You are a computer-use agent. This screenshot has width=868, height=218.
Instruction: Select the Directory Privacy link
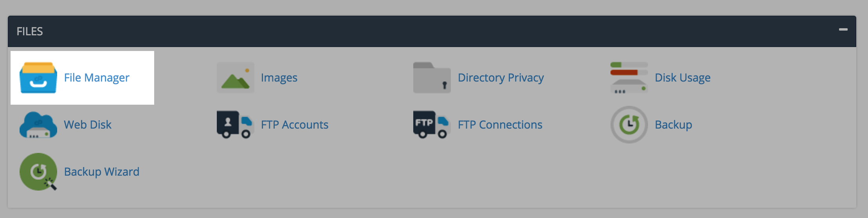click(x=501, y=78)
